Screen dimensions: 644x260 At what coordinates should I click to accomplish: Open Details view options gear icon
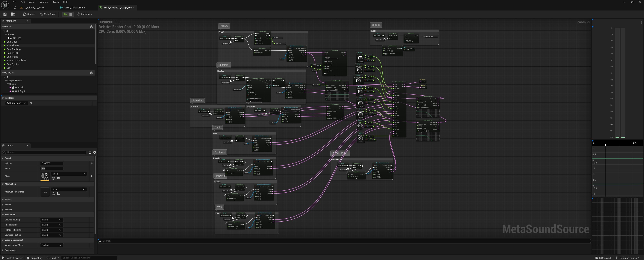tap(95, 152)
